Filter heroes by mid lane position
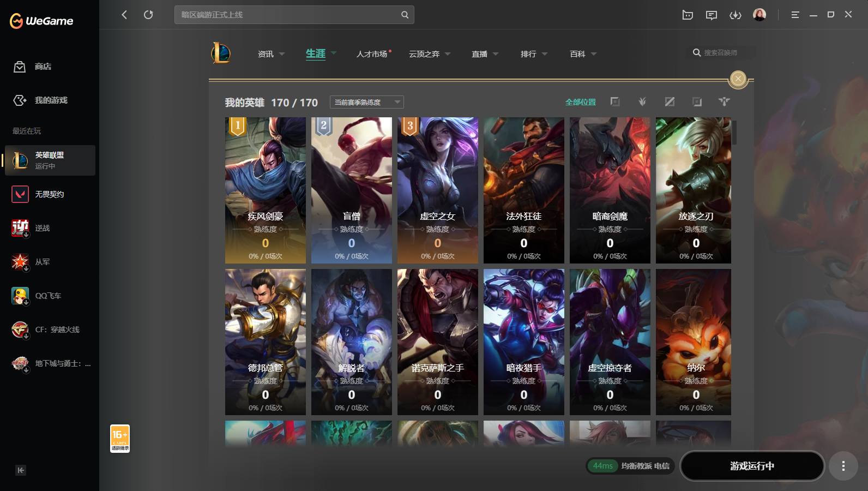 pos(670,102)
